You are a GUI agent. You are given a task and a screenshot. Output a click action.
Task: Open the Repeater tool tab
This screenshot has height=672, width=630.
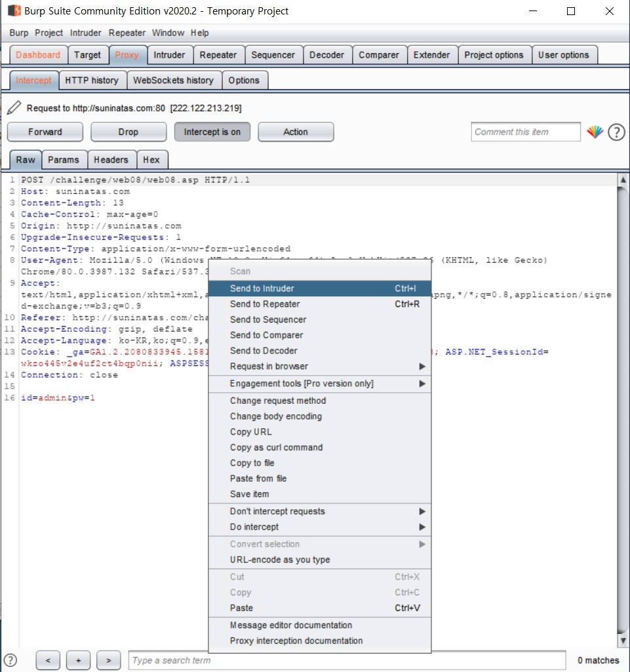(218, 55)
